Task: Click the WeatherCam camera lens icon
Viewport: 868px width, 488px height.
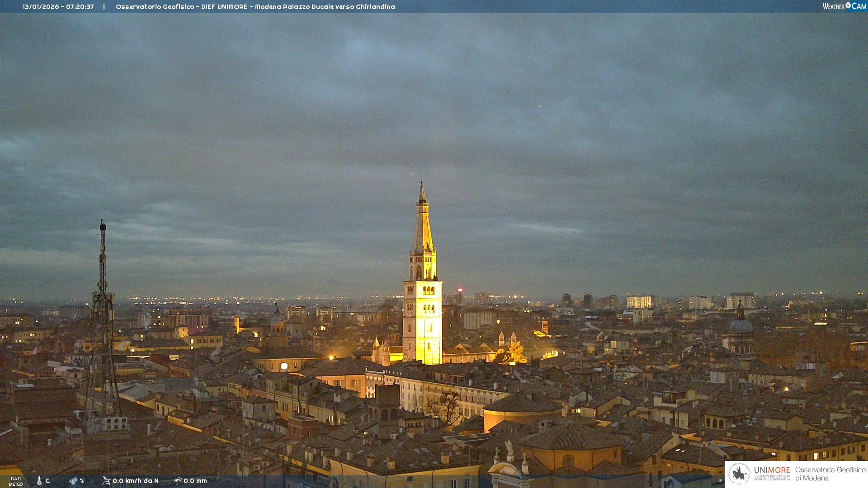Action: pos(848,5)
